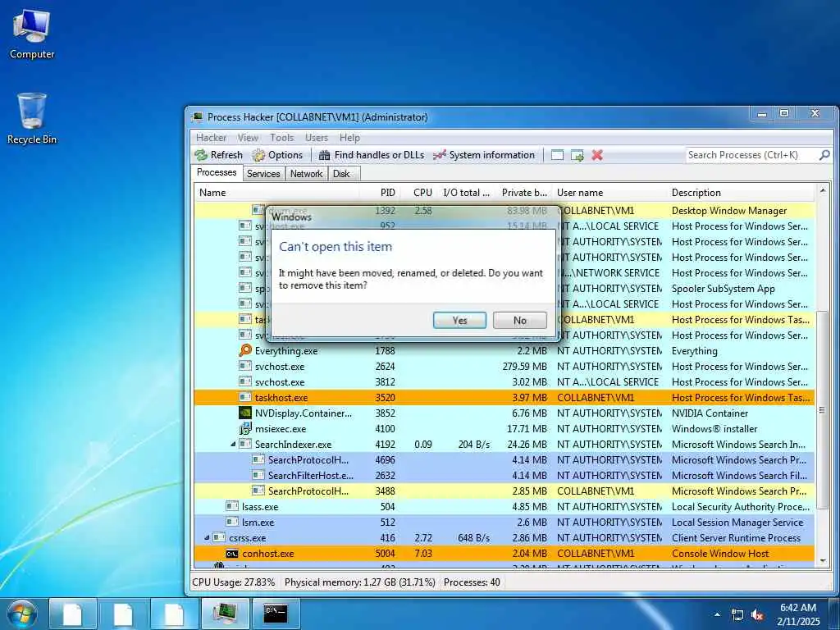Screen dimensions: 840x630
Task: Open the Recycle Bin desktop icon
Action: 32,118
